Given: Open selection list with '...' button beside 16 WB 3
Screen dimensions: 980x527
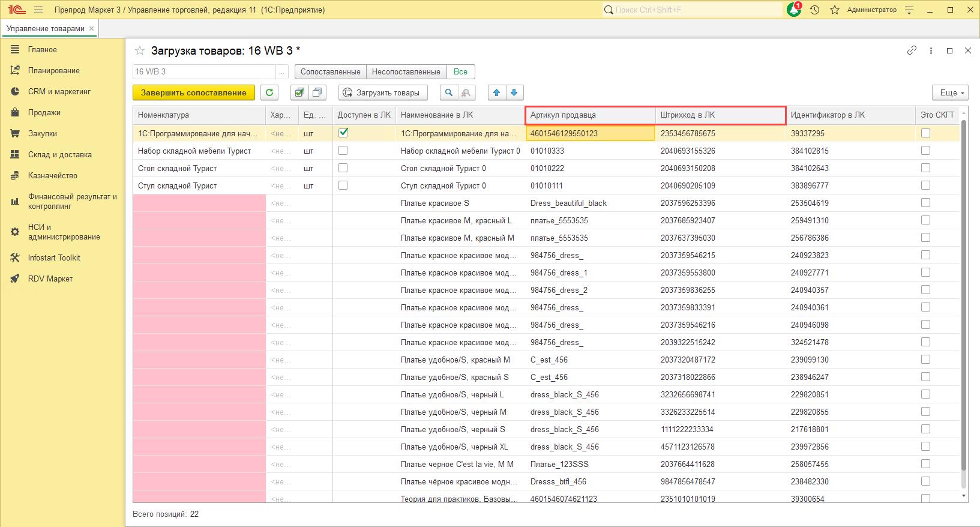Looking at the screenshot, I should (282, 72).
